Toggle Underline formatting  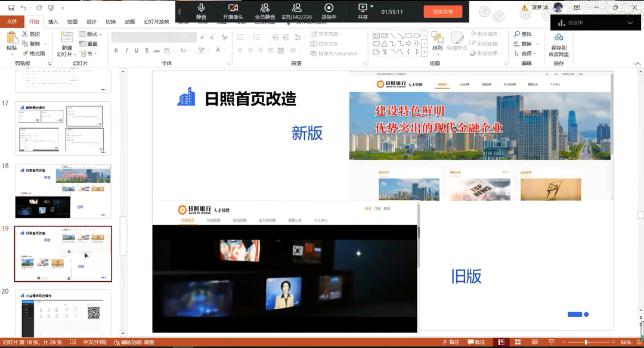[136, 50]
